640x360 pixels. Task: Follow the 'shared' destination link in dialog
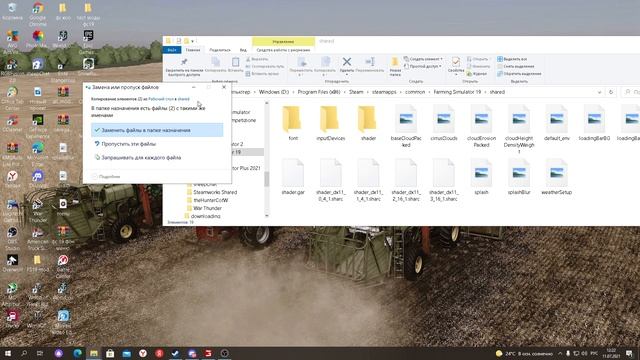click(x=184, y=99)
